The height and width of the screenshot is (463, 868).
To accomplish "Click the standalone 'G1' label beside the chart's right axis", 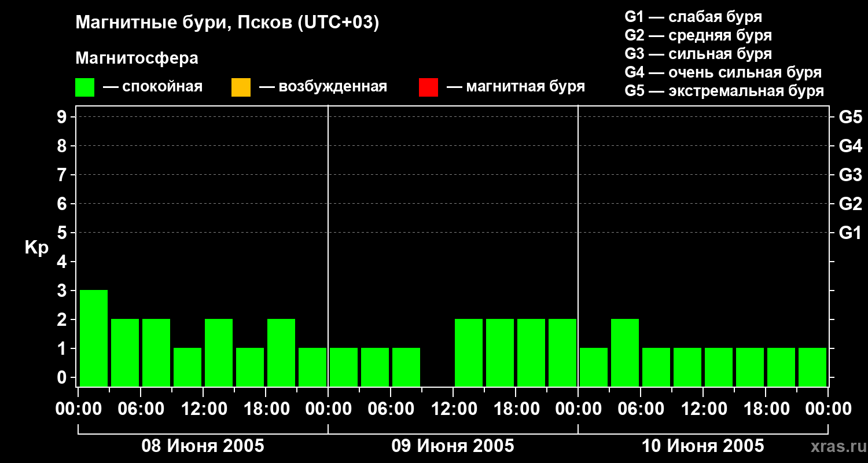I will pos(850,233).
